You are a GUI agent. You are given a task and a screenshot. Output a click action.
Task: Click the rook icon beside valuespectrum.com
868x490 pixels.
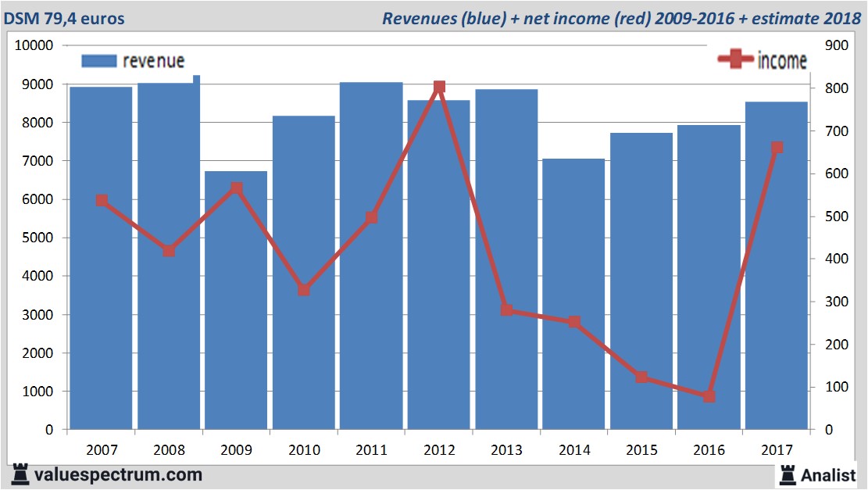pyautogui.click(x=20, y=474)
